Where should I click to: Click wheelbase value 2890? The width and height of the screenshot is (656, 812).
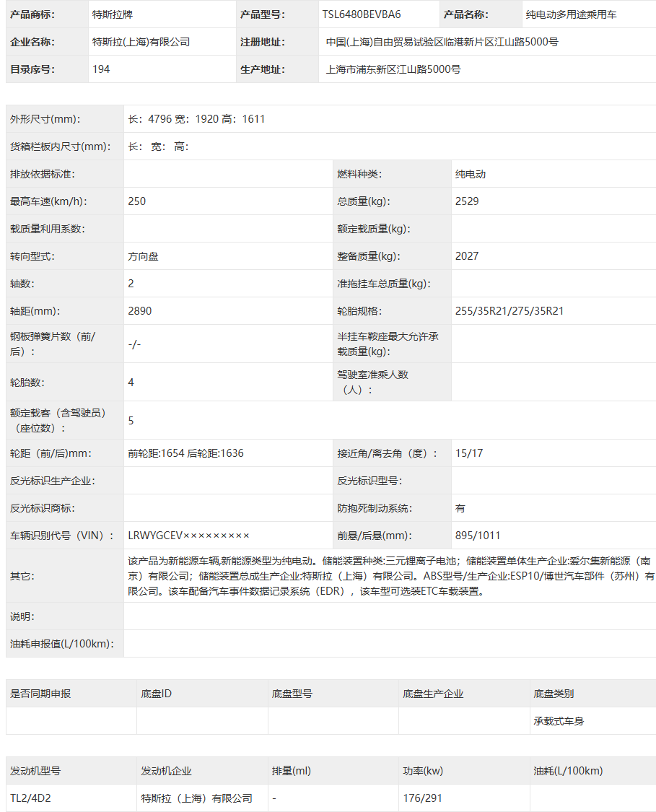coord(140,311)
